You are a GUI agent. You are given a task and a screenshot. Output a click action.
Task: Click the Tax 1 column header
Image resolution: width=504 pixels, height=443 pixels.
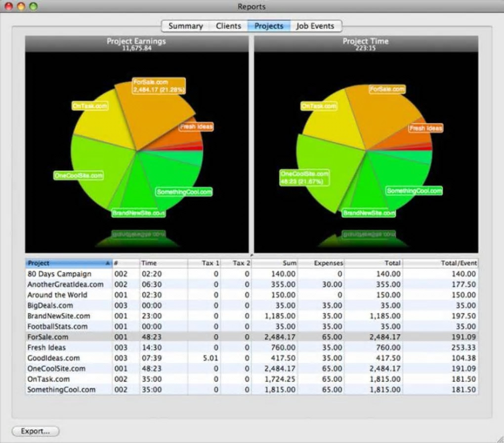pyautogui.click(x=204, y=263)
